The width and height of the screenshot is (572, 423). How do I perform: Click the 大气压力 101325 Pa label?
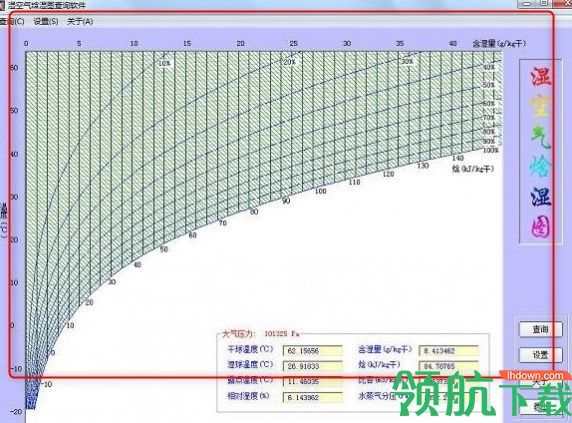[261, 334]
